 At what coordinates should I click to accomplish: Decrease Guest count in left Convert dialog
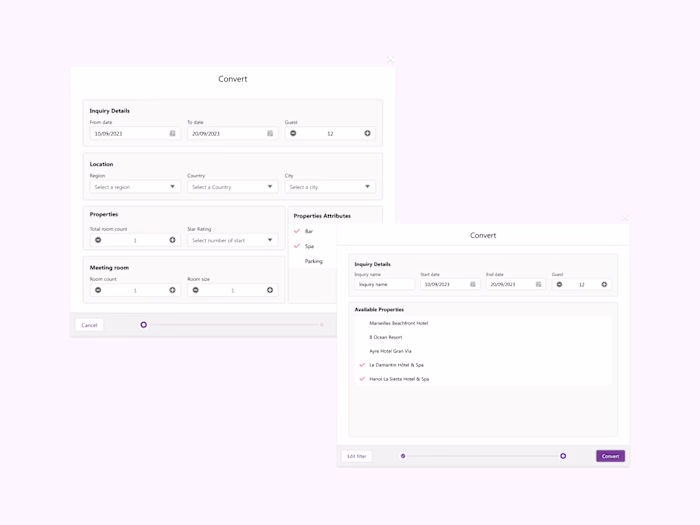click(293, 133)
